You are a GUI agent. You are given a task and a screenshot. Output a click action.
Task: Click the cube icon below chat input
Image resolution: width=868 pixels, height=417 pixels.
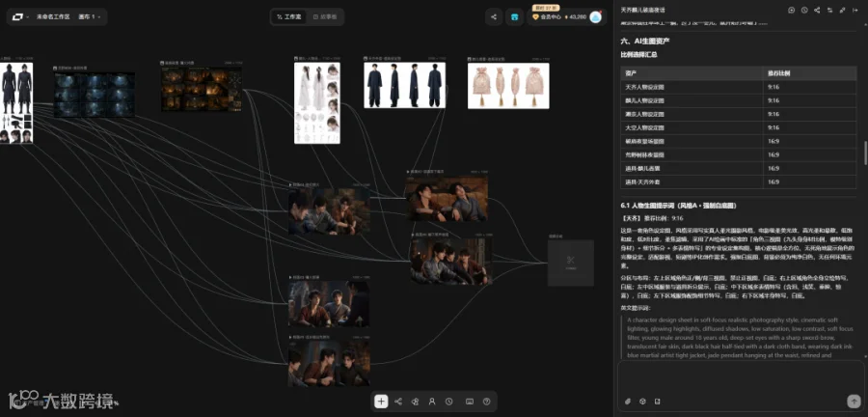click(642, 401)
